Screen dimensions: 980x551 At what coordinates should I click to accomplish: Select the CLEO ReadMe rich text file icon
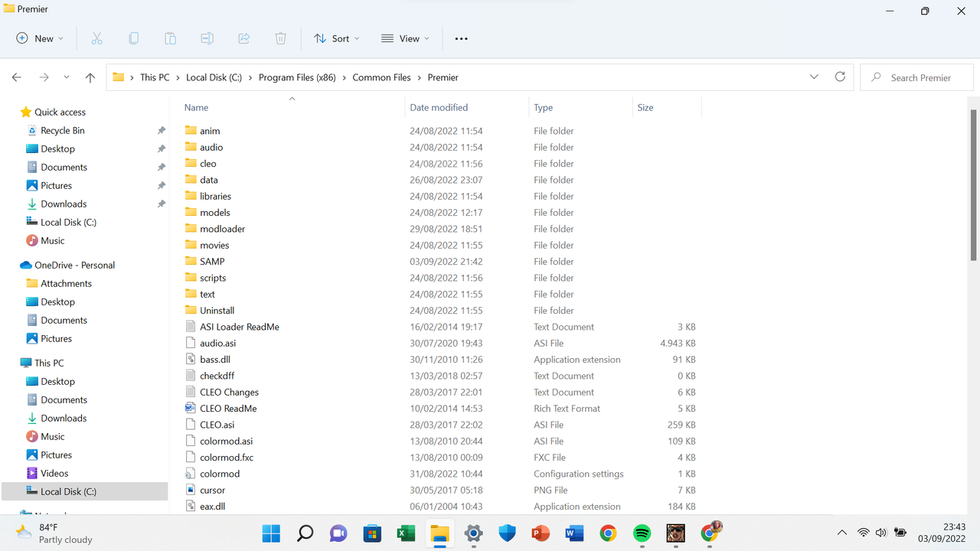(191, 409)
